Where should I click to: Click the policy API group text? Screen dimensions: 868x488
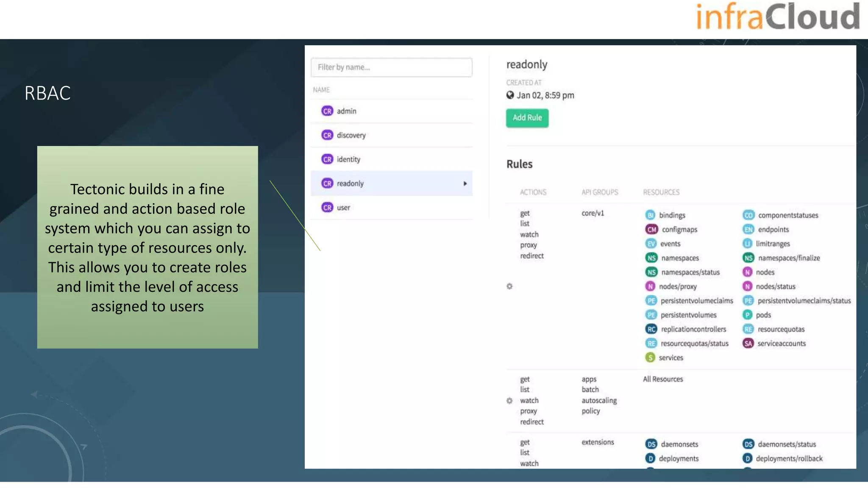tap(590, 411)
